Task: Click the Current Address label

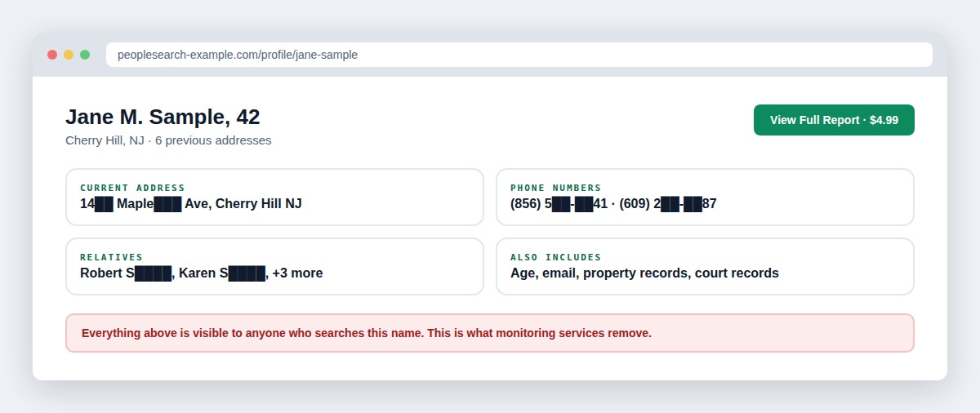Action: pyautogui.click(x=132, y=188)
